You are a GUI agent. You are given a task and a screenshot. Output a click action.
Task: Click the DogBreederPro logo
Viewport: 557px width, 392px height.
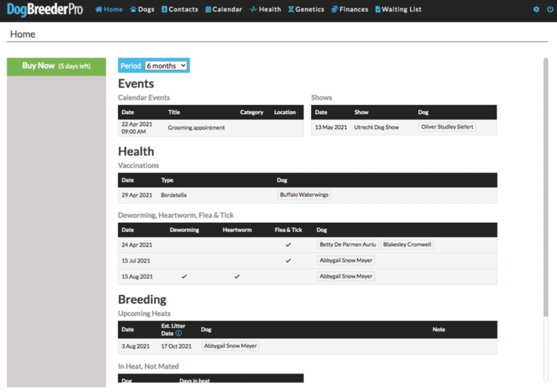[x=45, y=9]
